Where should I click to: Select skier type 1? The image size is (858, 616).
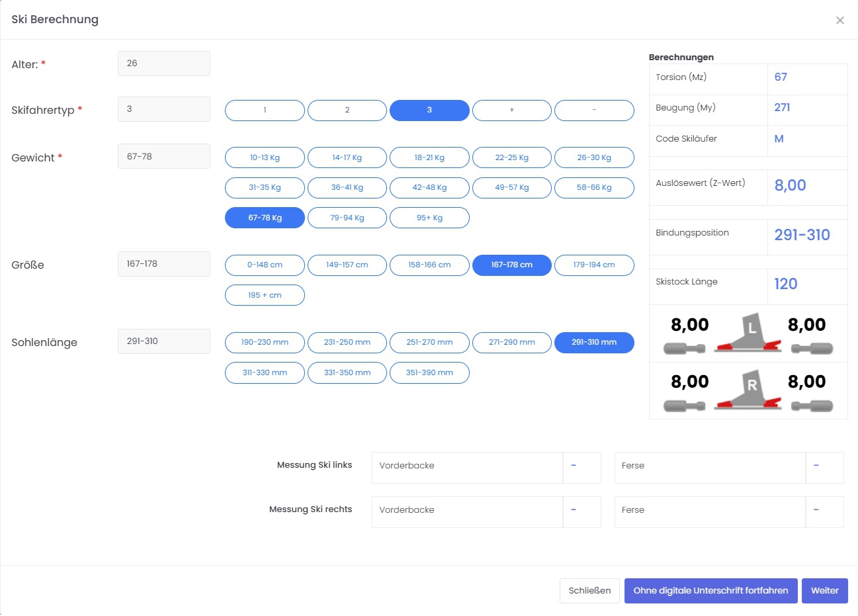[x=265, y=110]
